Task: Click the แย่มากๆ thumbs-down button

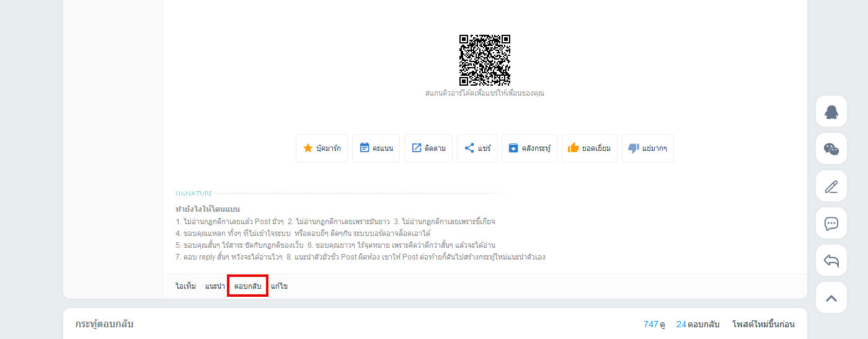Action: (647, 148)
